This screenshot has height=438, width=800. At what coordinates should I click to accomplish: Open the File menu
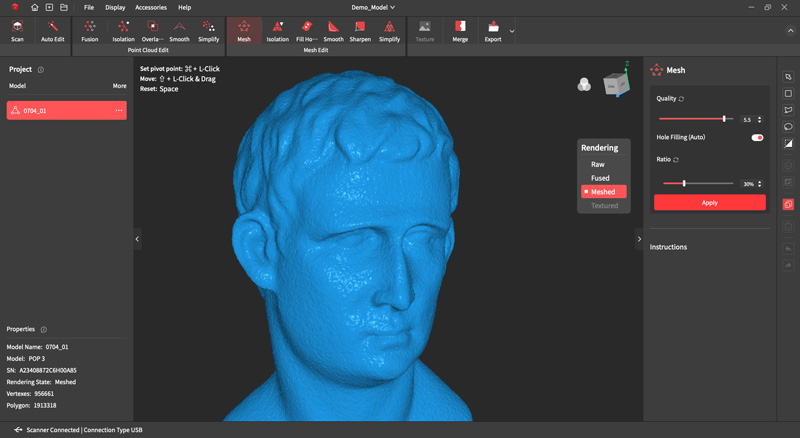89,8
